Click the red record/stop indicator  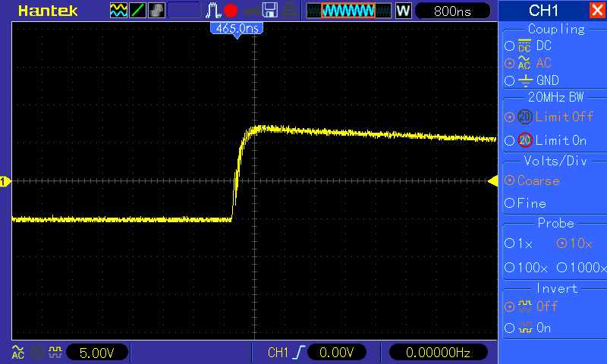tap(231, 11)
